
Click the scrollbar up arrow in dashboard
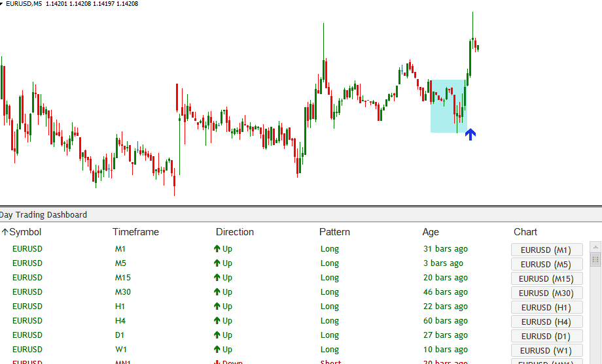tap(595, 247)
